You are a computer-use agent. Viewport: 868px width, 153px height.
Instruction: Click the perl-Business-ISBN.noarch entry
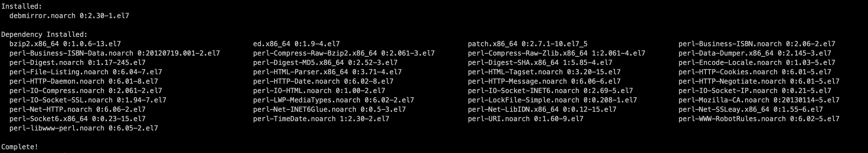click(756, 44)
